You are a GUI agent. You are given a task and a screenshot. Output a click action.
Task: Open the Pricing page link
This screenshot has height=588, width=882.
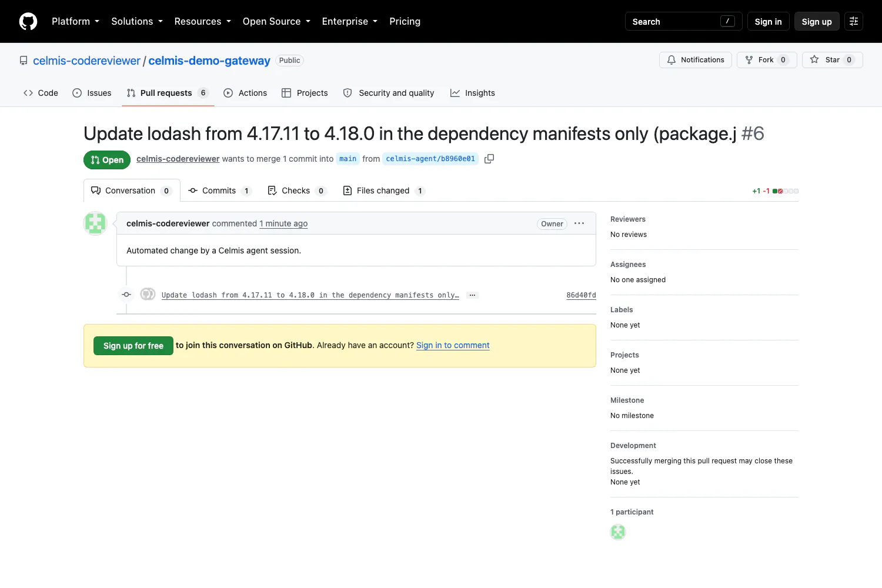coord(405,21)
